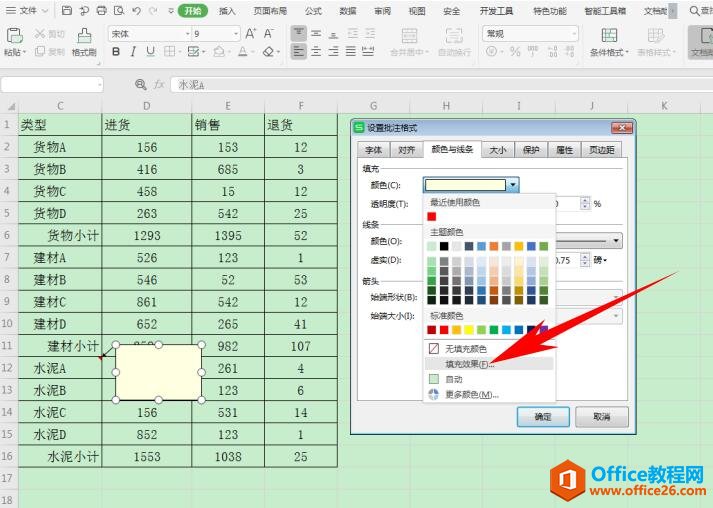Click the justify align icon
Image resolution: width=713 pixels, height=508 pixels.
coord(351,51)
